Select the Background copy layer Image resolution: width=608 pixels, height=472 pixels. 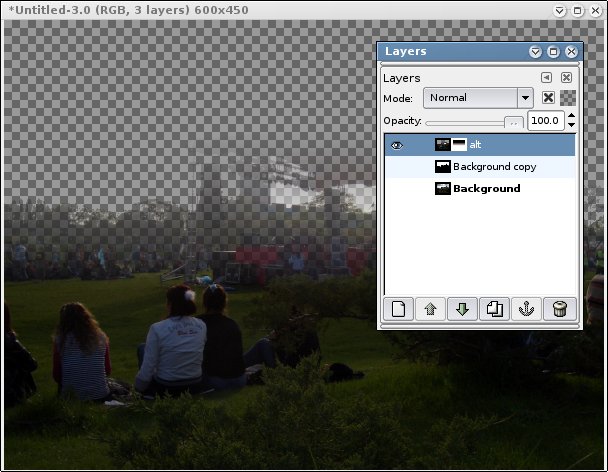tap(496, 167)
